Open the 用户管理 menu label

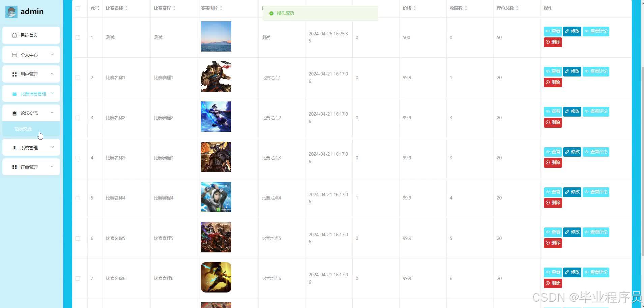[x=29, y=74]
